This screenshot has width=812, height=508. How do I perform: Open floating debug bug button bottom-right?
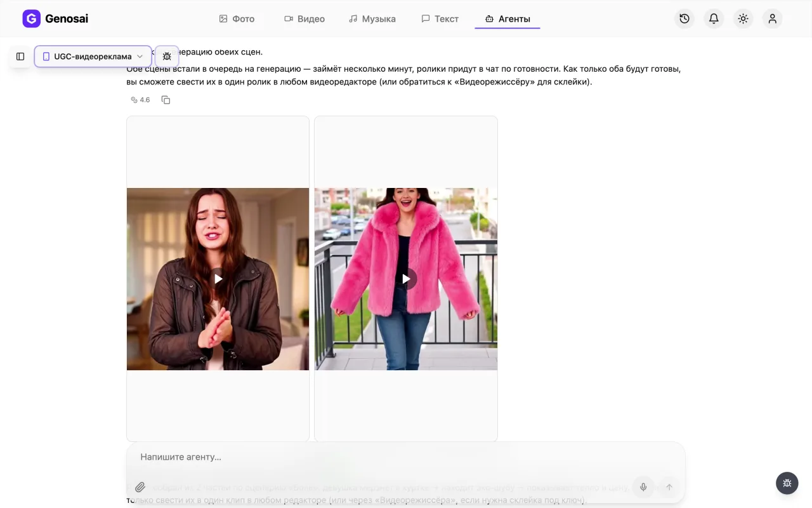787,483
